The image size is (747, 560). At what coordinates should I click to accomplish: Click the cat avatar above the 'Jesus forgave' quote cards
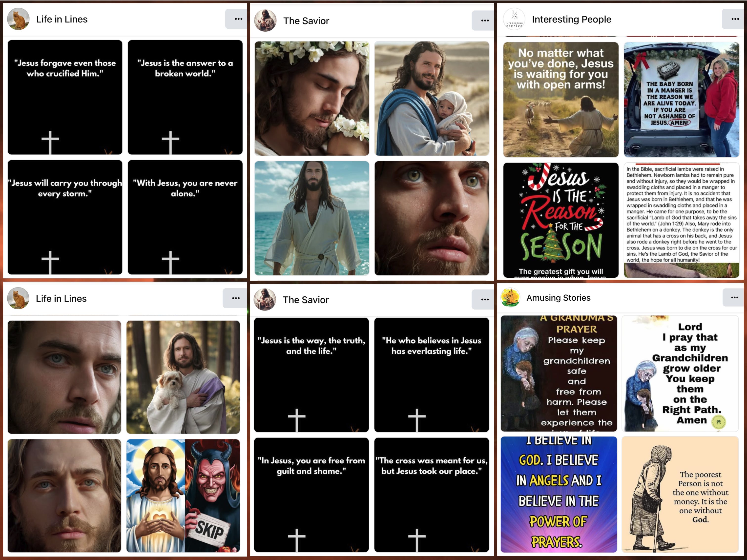point(18,19)
